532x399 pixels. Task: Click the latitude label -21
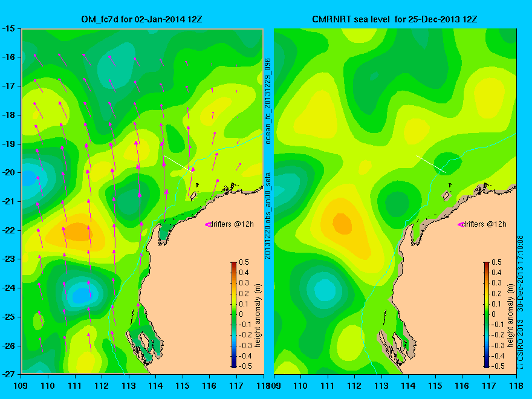(x=8, y=201)
